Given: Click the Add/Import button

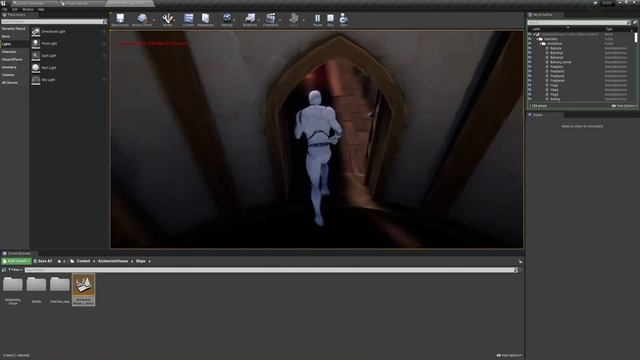Looking at the screenshot, I should coord(16,261).
